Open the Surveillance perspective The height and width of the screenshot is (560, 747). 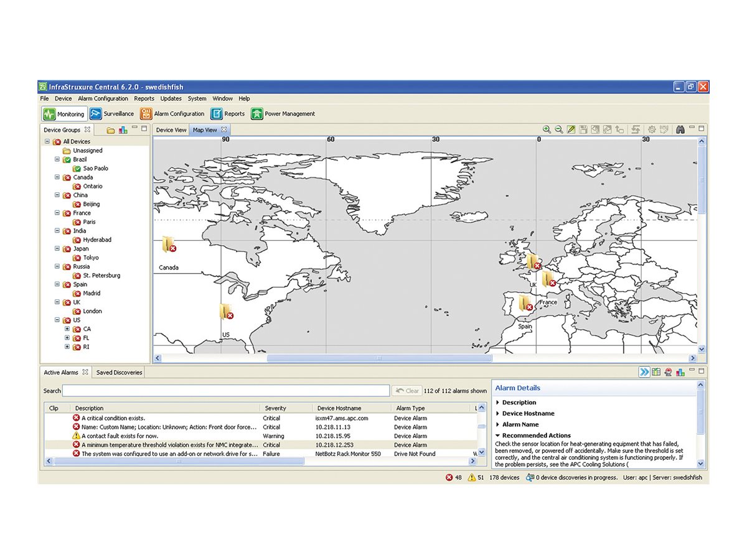(112, 114)
